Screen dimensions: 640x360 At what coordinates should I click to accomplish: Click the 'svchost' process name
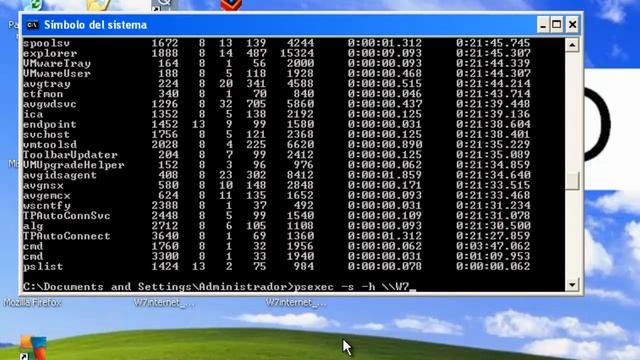tap(47, 134)
